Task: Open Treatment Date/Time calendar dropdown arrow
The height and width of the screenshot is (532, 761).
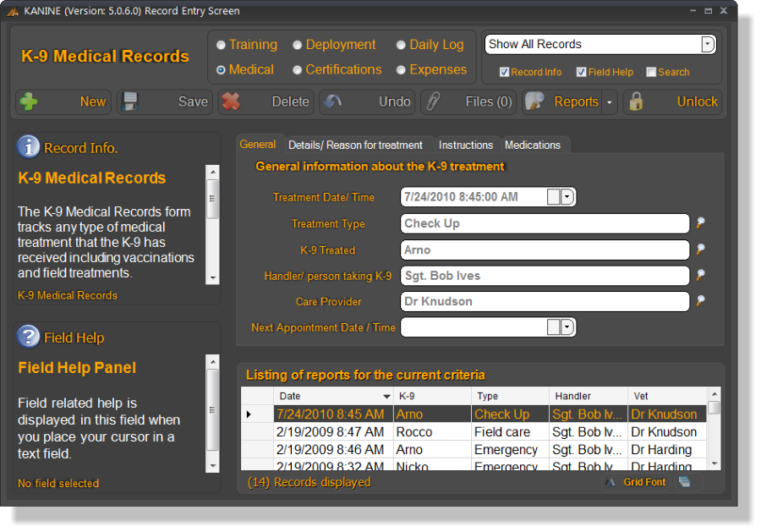Action: (567, 197)
